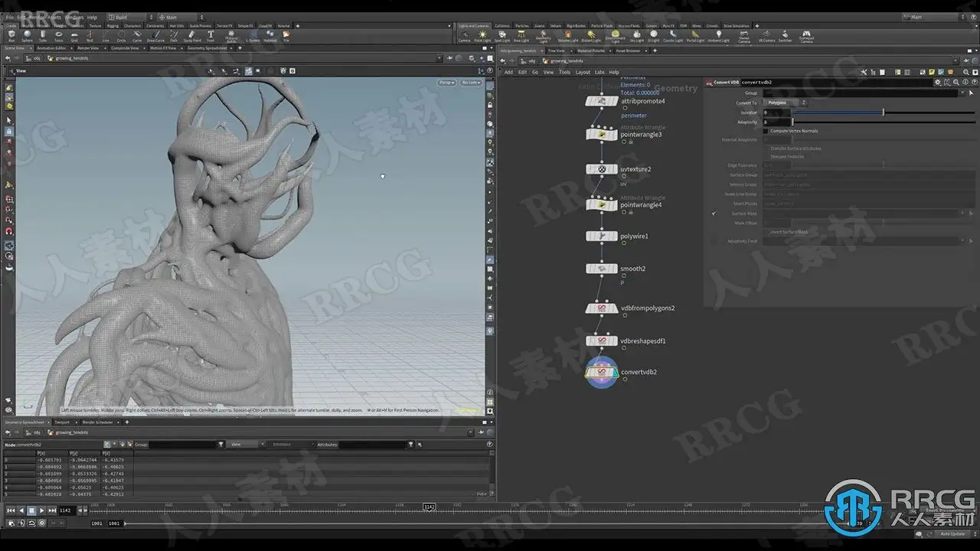The width and height of the screenshot is (980, 551).
Task: Stop timeline playback
Action: [x=31, y=510]
